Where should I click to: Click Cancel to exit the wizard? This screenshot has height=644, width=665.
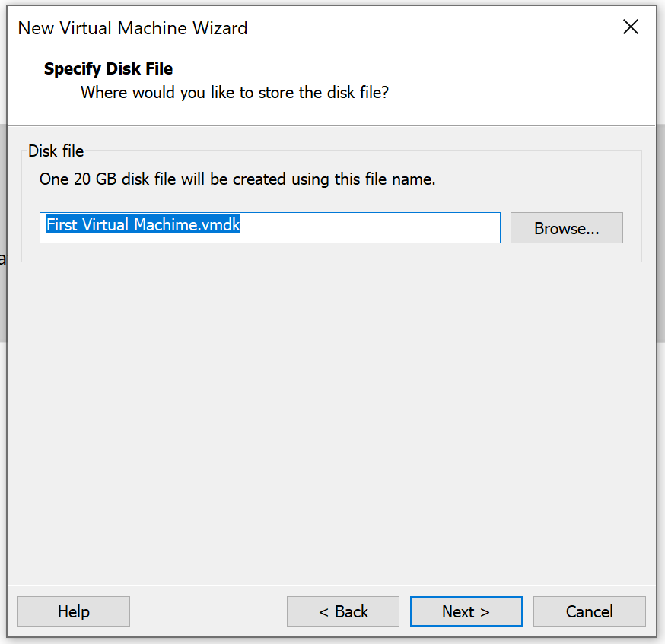[x=589, y=611]
